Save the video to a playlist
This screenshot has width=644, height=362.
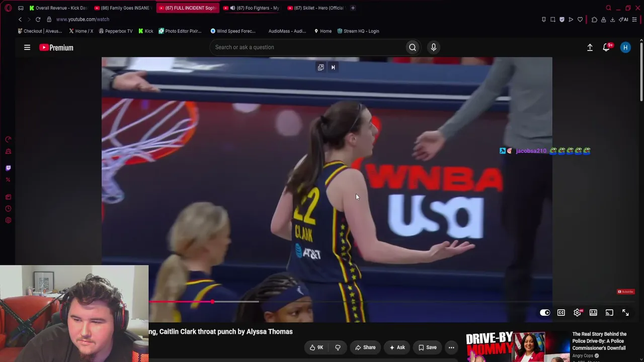(428, 347)
